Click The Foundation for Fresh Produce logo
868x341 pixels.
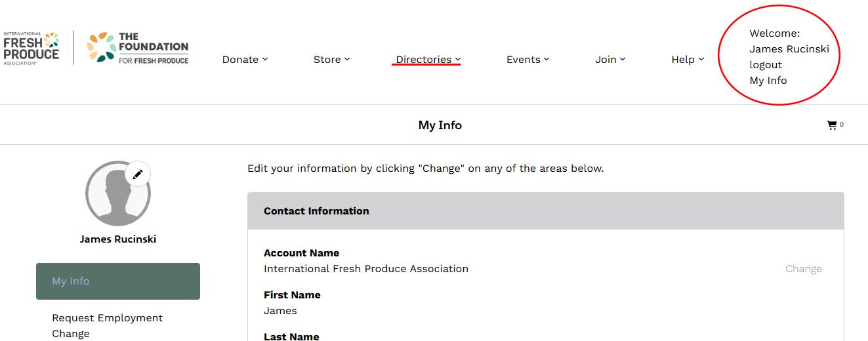(138, 48)
